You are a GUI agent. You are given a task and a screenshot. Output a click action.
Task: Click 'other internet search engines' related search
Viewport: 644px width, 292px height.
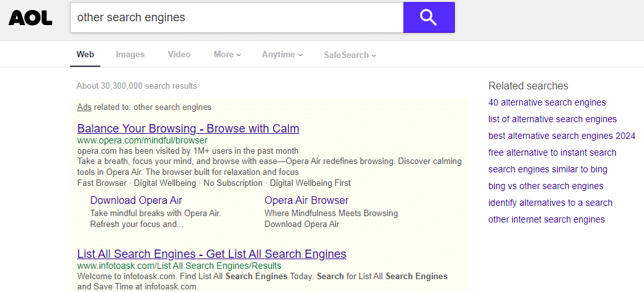click(x=546, y=219)
